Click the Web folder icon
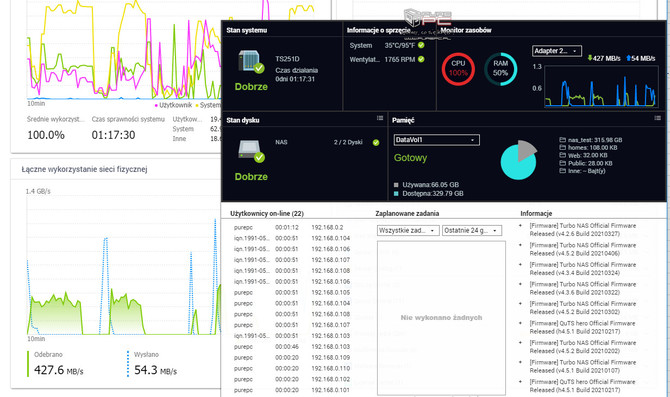This screenshot has width=670, height=397. point(562,155)
